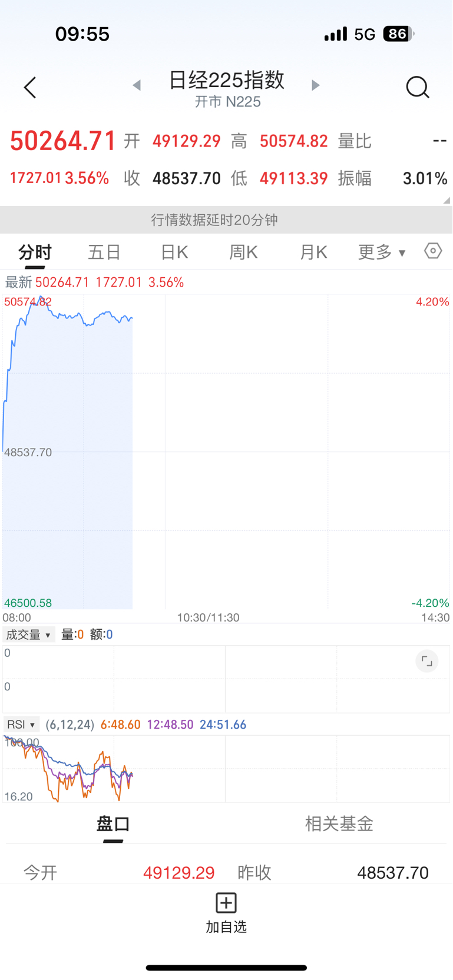Go to next index with right triangle
This screenshot has width=453, height=980.
click(x=316, y=85)
